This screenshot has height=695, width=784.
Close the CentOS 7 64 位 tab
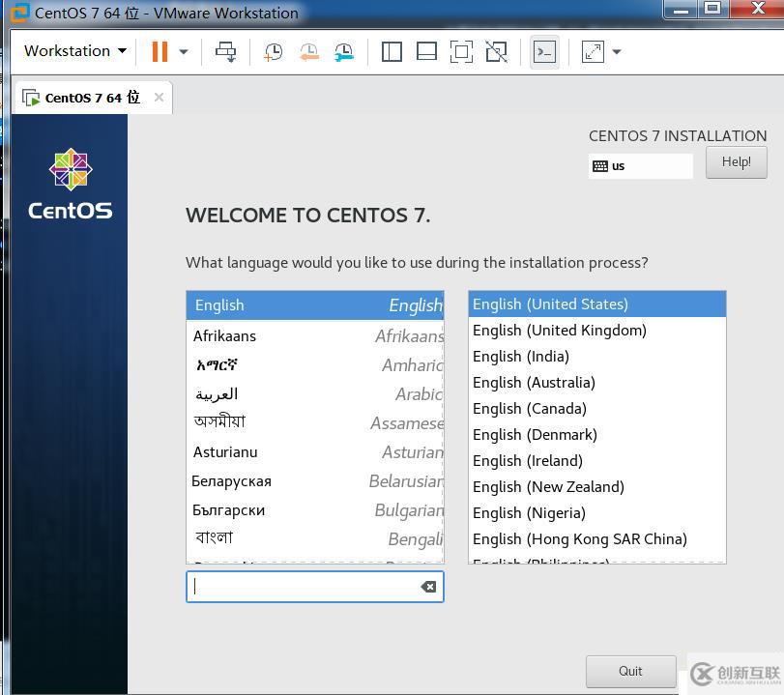tap(159, 97)
